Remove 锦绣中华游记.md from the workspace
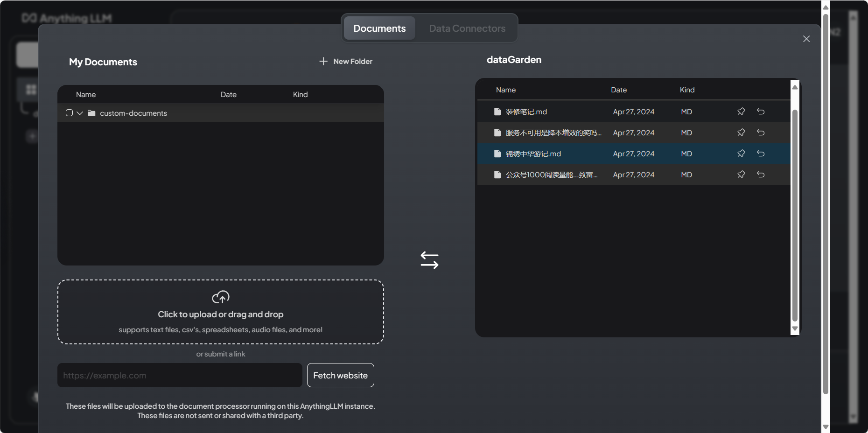The width and height of the screenshot is (868, 433). tap(761, 154)
